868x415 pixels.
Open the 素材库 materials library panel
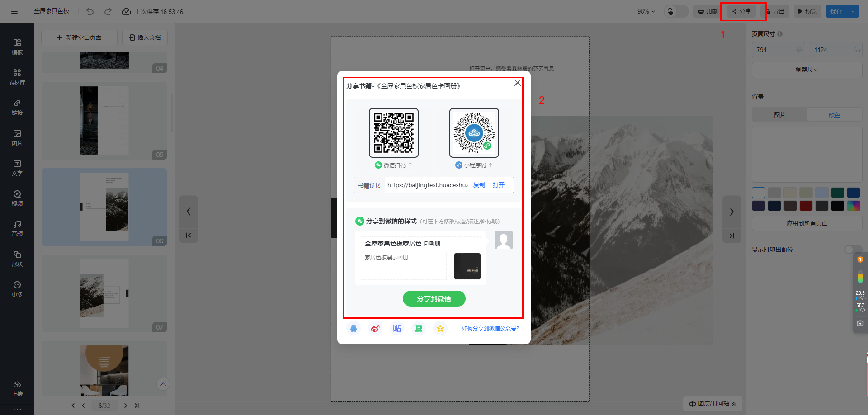point(17,77)
